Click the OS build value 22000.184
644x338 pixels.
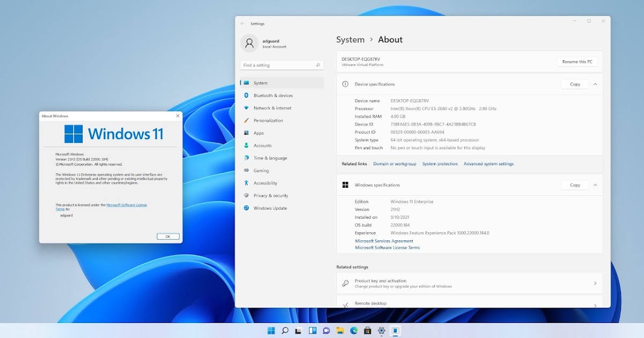point(400,225)
